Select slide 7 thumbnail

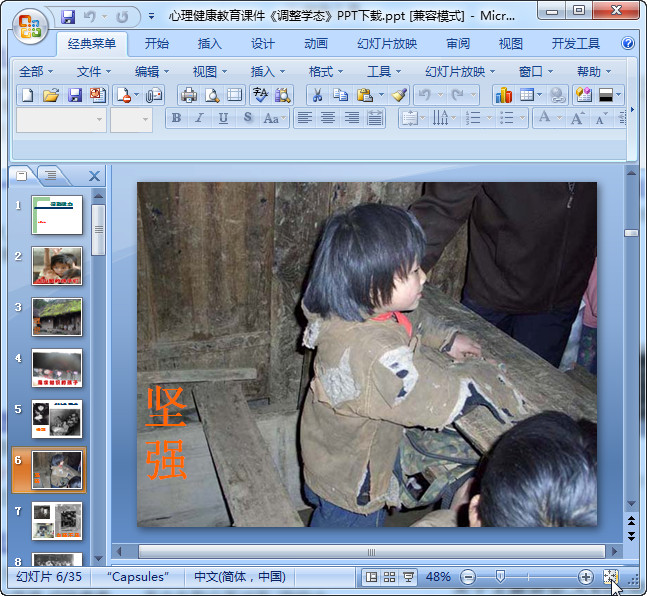[57, 521]
